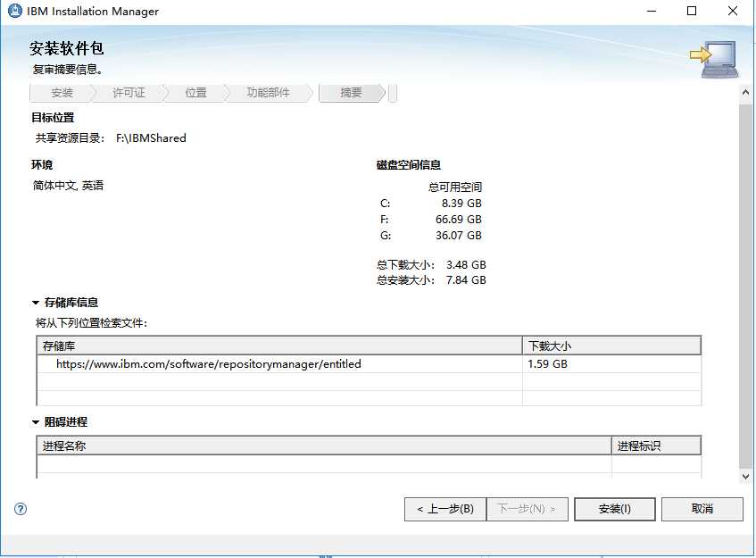
Task: Click the 进程标识 column header
Action: [656, 446]
